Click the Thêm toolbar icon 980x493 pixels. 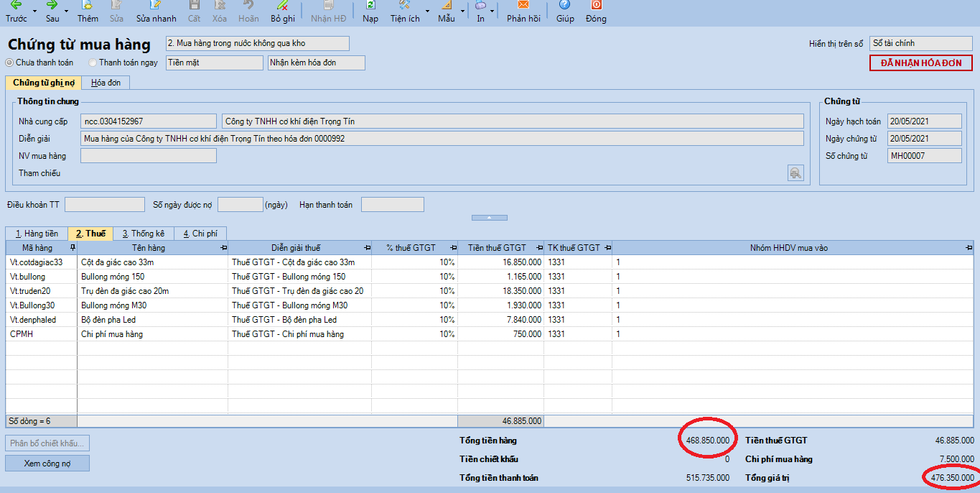click(x=88, y=5)
